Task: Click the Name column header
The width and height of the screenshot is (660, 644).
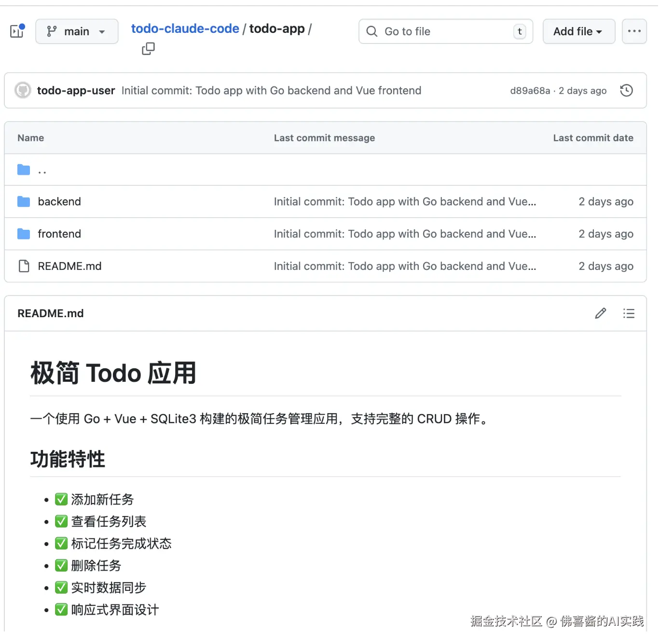Action: pyautogui.click(x=31, y=138)
